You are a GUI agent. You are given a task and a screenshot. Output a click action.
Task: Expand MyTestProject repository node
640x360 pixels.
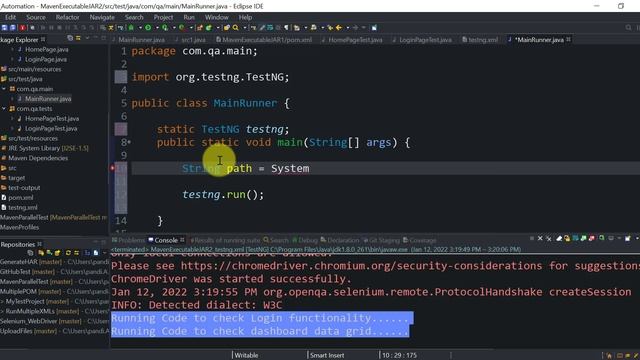2,301
